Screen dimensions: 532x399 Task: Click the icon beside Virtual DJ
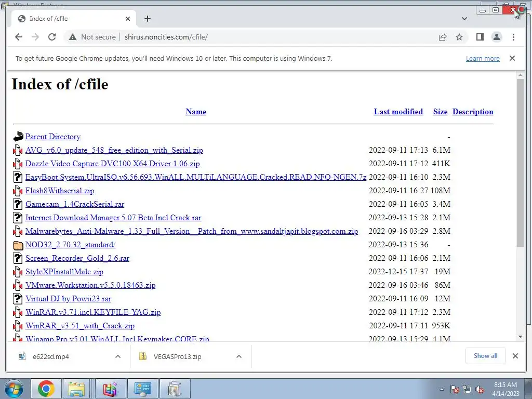(18, 299)
